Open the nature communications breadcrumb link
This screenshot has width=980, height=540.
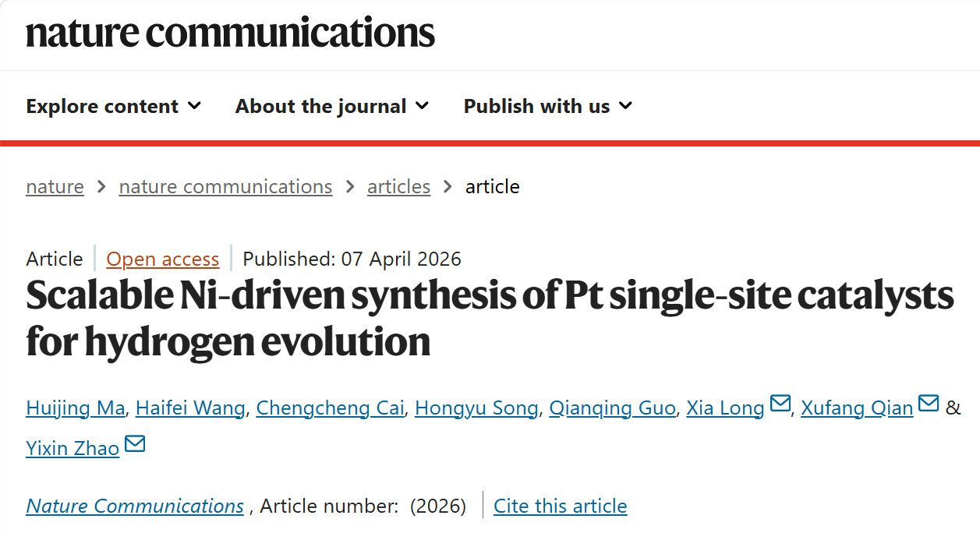225,187
